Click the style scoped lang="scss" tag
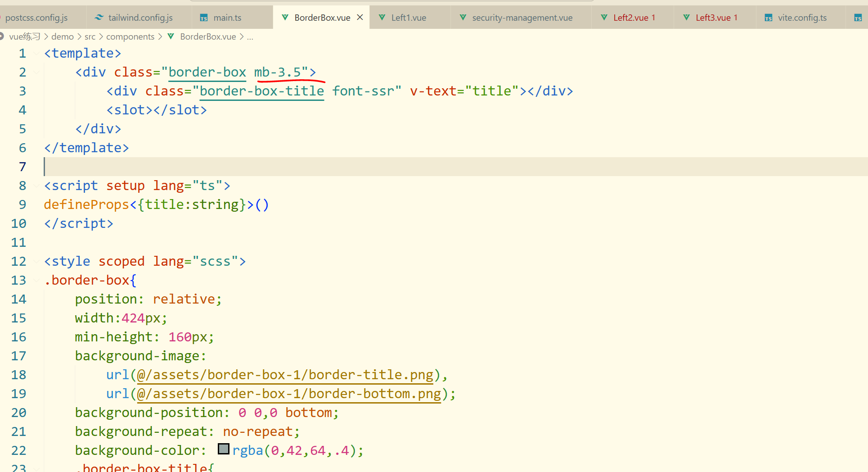 click(x=145, y=261)
